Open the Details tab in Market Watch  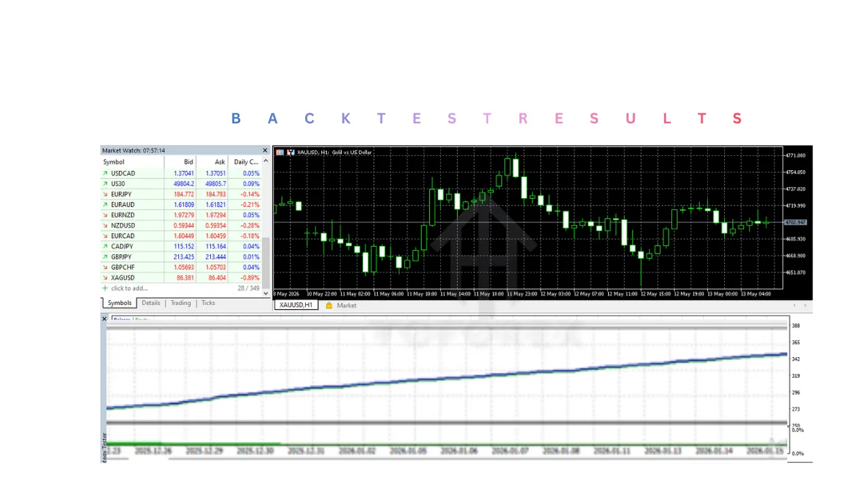[151, 303]
